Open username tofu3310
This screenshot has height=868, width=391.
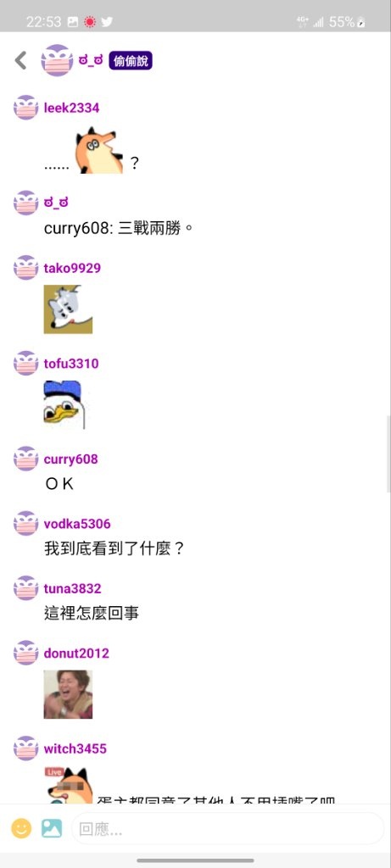point(71,364)
